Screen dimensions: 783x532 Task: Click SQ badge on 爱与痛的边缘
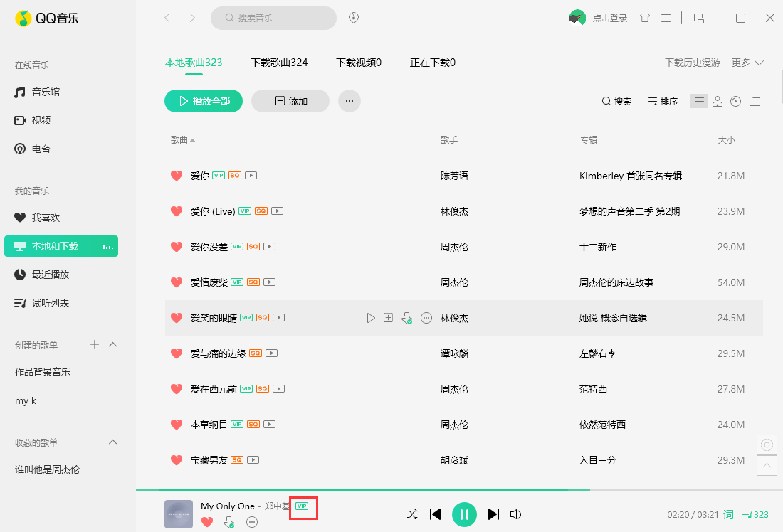point(255,353)
